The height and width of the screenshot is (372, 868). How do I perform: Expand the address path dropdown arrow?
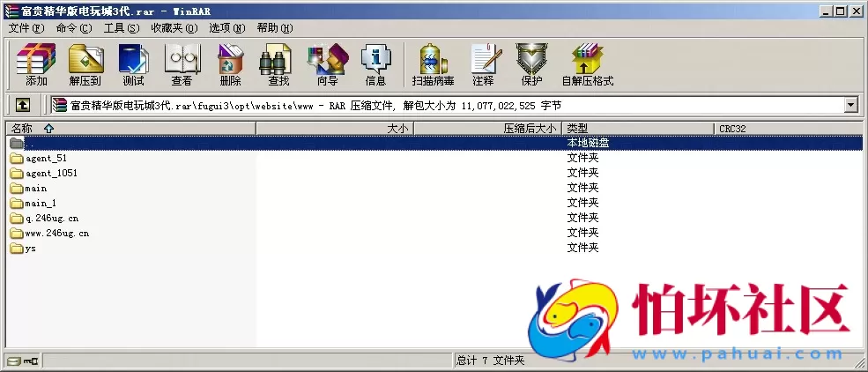click(851, 105)
